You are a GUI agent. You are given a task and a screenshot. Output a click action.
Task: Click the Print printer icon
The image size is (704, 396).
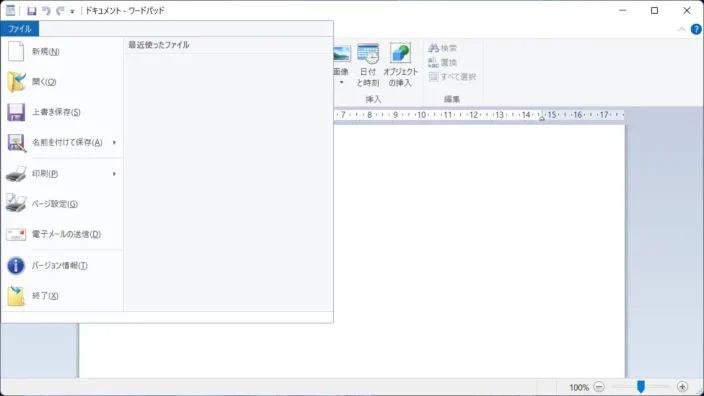pyautogui.click(x=16, y=174)
